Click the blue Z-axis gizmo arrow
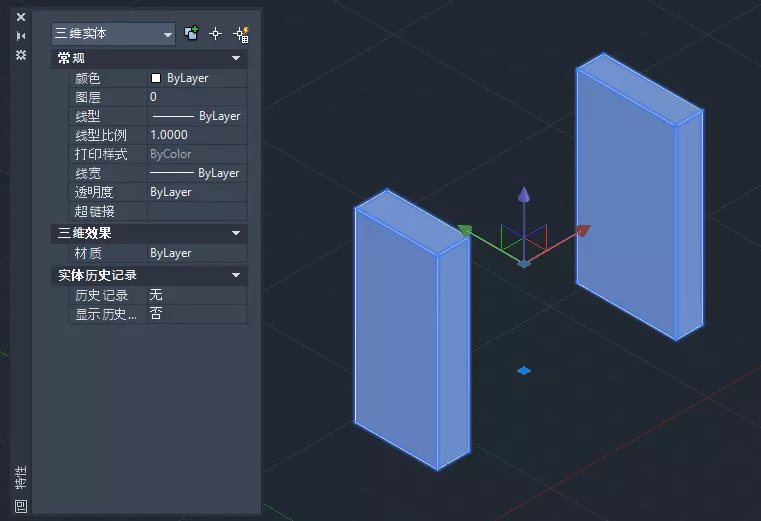761x521 pixels. (524, 195)
